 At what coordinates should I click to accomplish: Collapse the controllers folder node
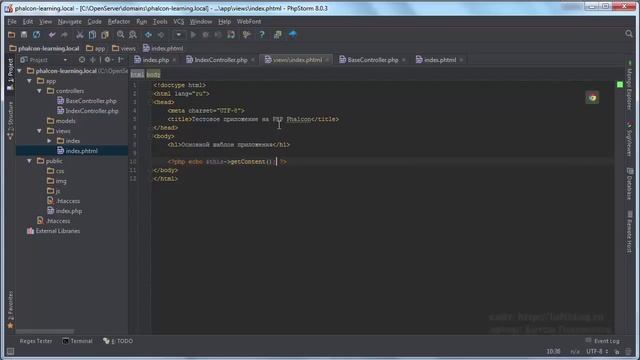coord(40,91)
